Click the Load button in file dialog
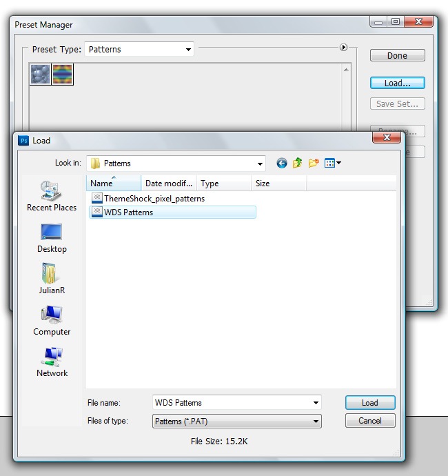This screenshot has width=448, height=476. point(369,403)
